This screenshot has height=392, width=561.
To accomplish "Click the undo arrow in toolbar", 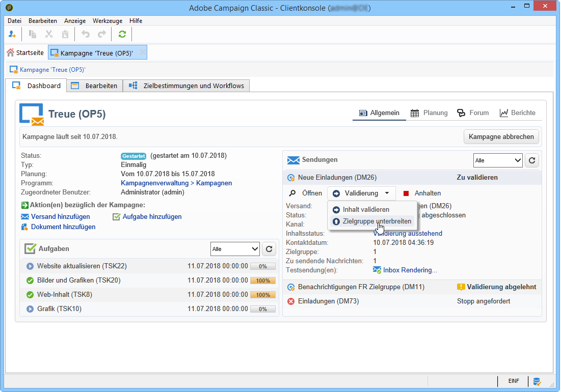I will (x=86, y=34).
